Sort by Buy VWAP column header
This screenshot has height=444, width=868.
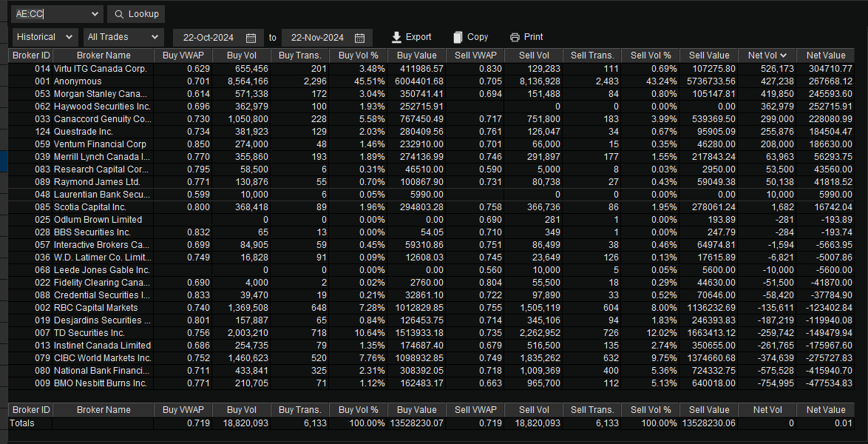point(183,55)
